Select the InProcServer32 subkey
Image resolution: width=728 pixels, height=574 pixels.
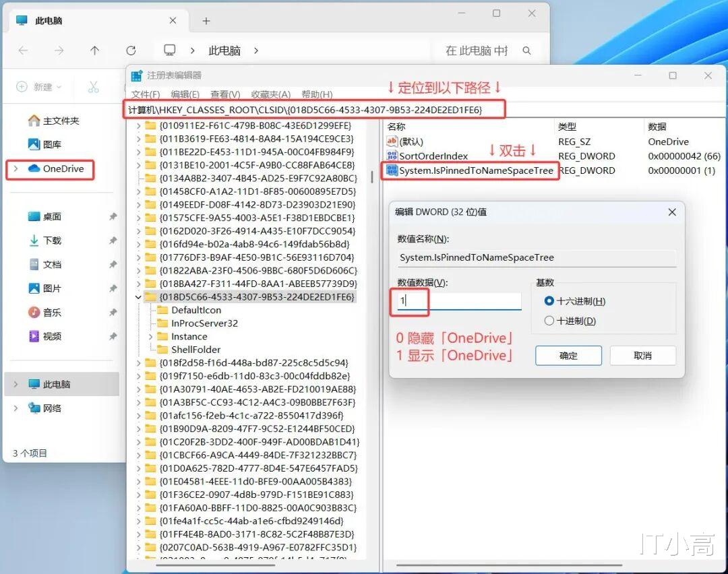point(204,323)
